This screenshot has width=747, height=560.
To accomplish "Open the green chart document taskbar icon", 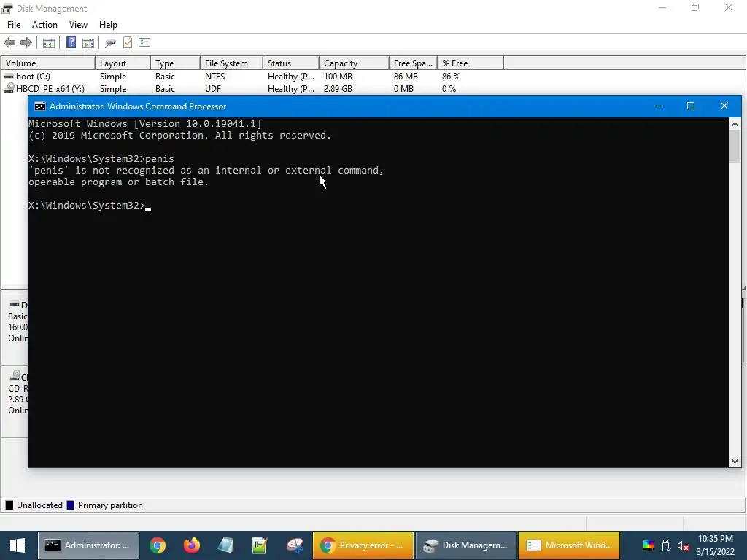I will (260, 545).
